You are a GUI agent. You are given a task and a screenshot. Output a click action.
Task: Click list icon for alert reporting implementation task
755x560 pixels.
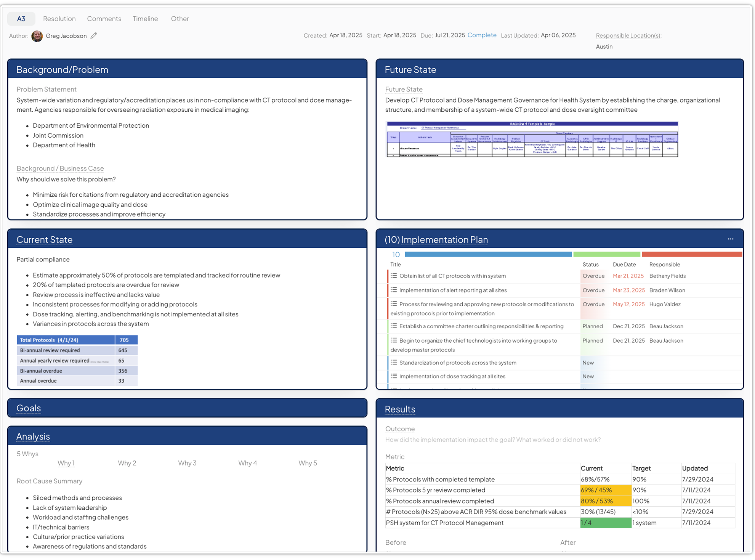[394, 290]
